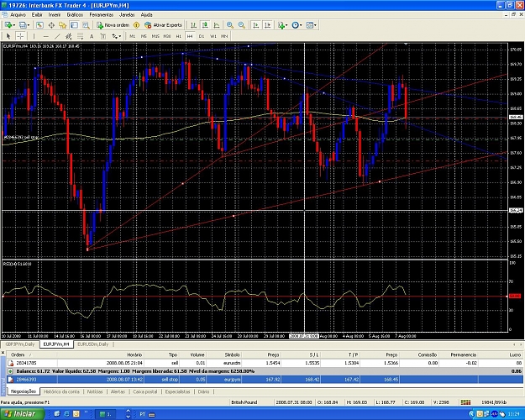Click the Nova ordem button
Image resolution: width=525 pixels, height=420 pixels.
click(x=113, y=25)
